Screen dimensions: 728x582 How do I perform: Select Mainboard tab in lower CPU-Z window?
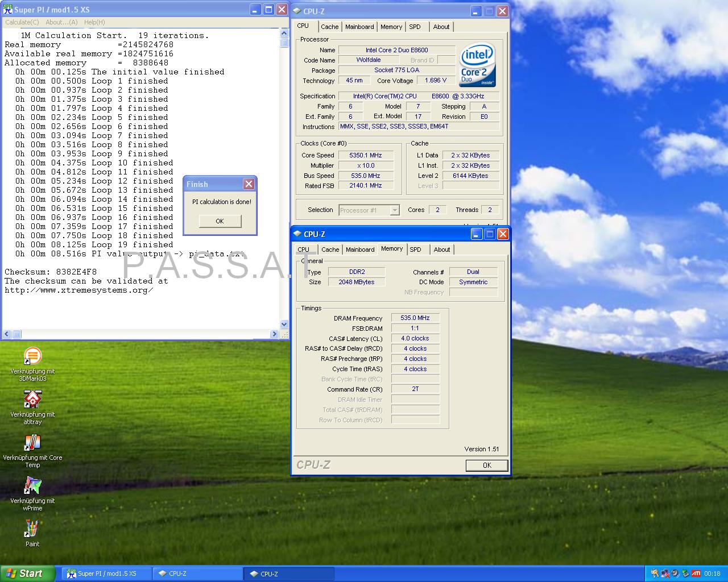click(360, 250)
